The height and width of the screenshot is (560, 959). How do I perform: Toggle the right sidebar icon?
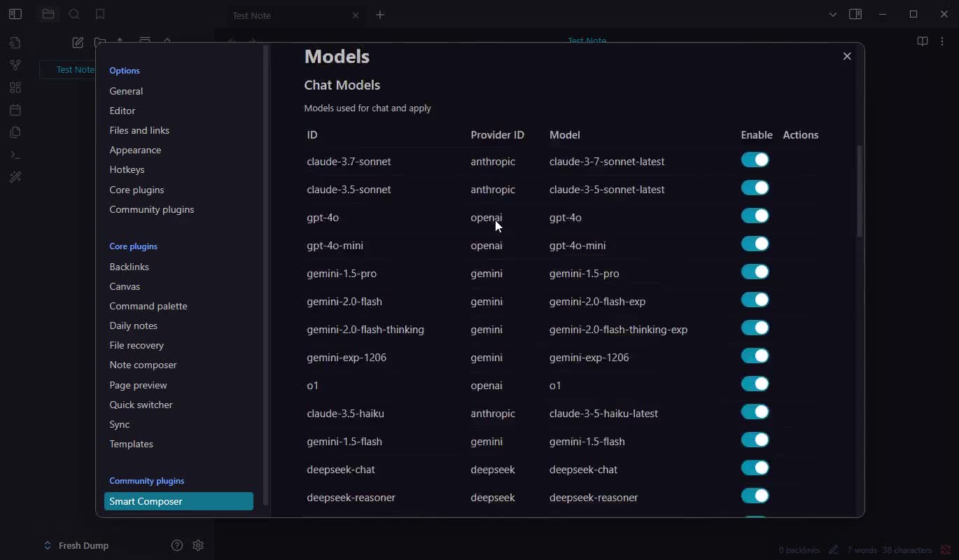click(x=855, y=14)
